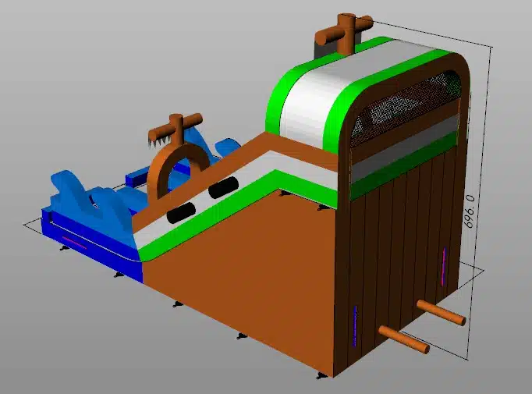Image resolution: width=532 pixels, height=394 pixels.
Task: Select the upper orange peg on back wall
Action: [442, 312]
